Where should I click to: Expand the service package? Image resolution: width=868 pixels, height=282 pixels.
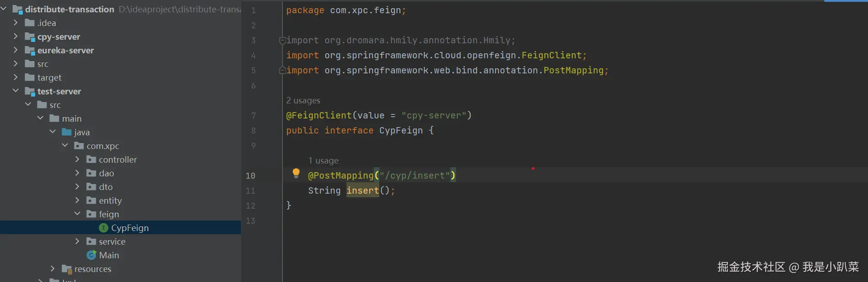click(77, 241)
